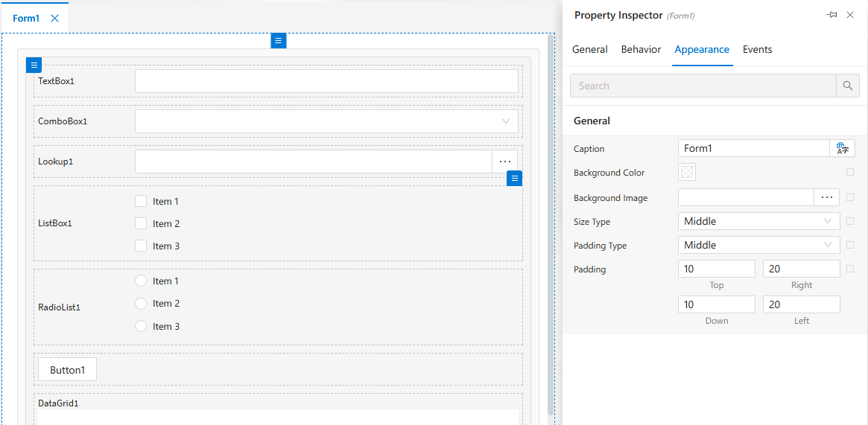
Task: Open the layout menu handle beside TextBox1
Action: tap(34, 65)
